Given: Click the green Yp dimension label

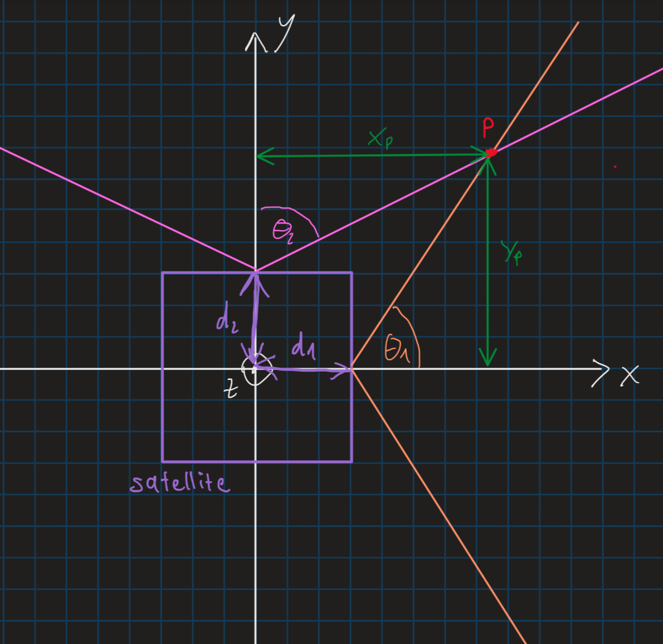Looking at the screenshot, I should point(511,252).
